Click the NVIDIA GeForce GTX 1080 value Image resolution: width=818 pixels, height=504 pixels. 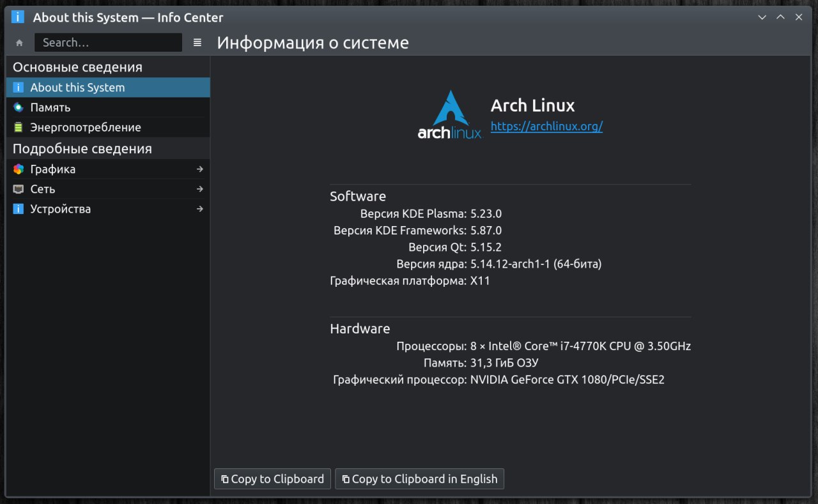click(x=567, y=380)
